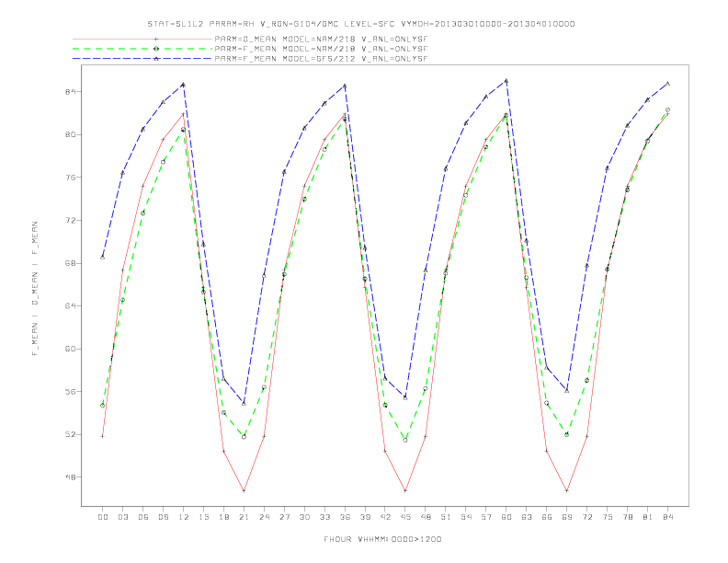728x563 pixels.
Task: Click green NAM circle data point at hour 45
Action: point(405,440)
